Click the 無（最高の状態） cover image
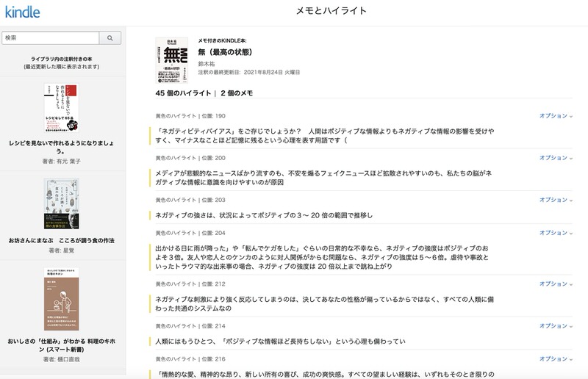588x379 pixels. [x=172, y=60]
